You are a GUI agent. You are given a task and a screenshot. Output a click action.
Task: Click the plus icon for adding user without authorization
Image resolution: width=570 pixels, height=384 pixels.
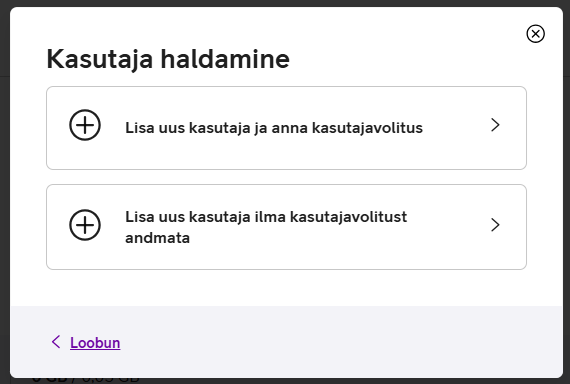coord(85,225)
